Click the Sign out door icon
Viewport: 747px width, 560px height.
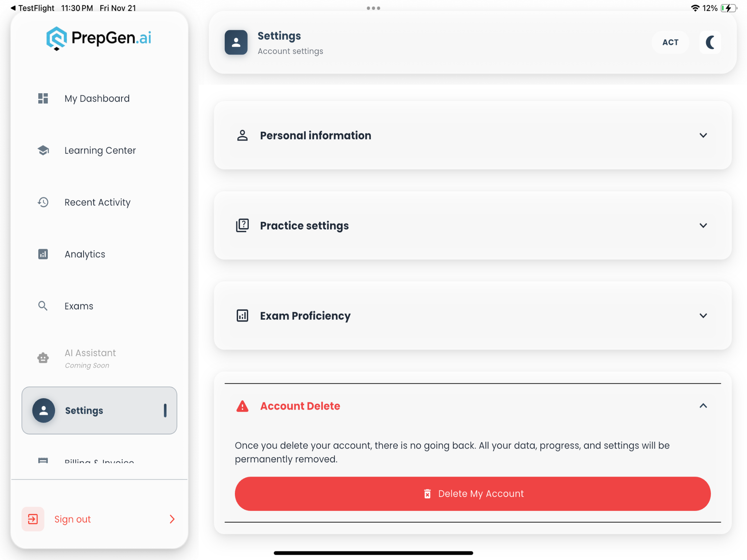[x=33, y=519]
